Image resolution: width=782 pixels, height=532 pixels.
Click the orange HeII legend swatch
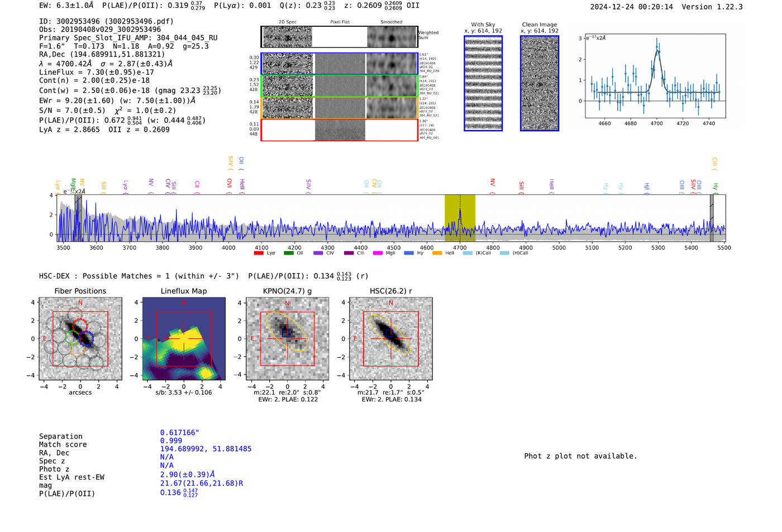(x=437, y=253)
